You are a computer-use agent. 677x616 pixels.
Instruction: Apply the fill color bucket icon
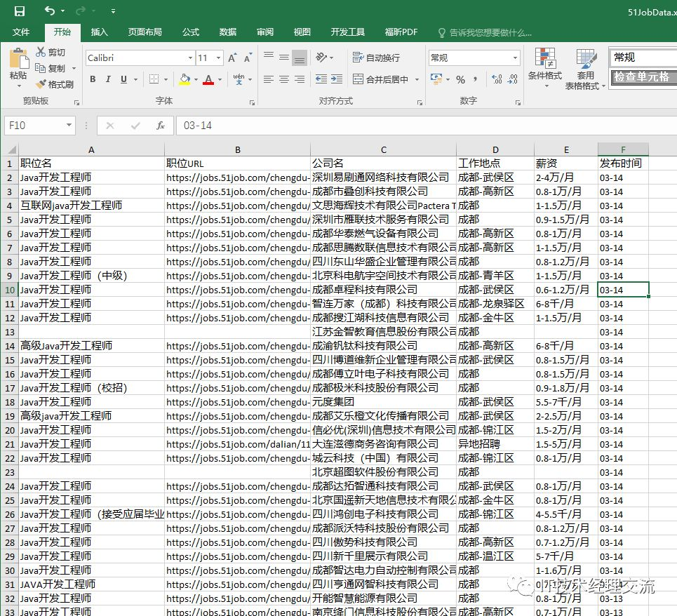pyautogui.click(x=185, y=79)
